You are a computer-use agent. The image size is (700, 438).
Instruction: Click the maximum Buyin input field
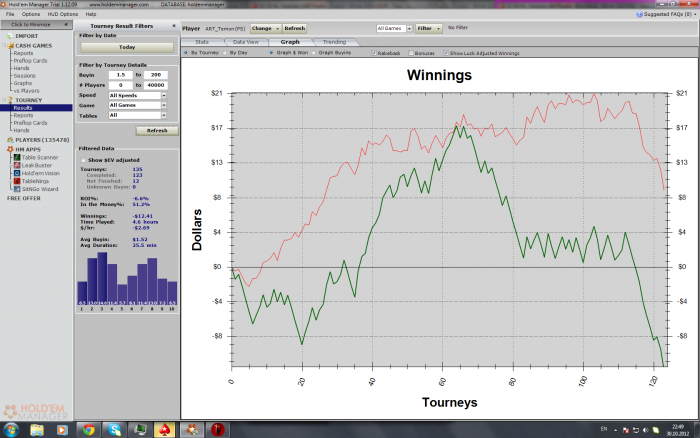tap(156, 75)
